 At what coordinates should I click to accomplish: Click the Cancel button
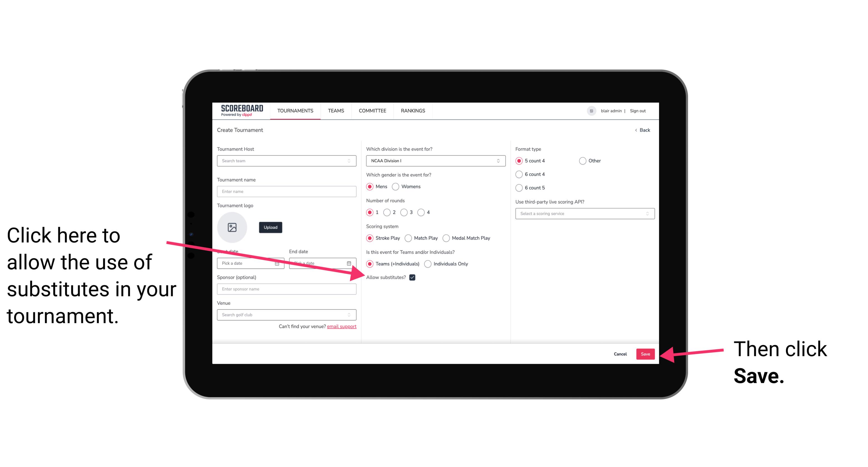(x=621, y=353)
